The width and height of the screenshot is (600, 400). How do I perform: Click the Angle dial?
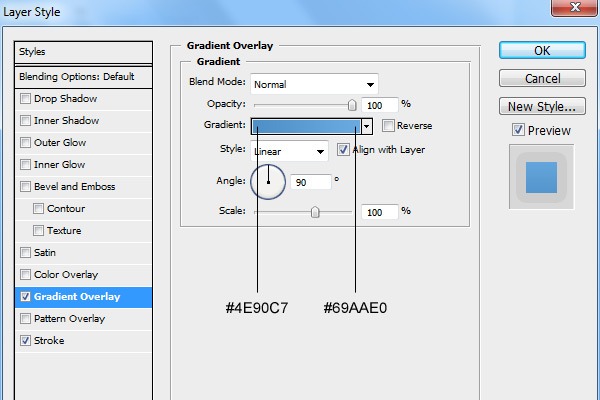click(268, 182)
